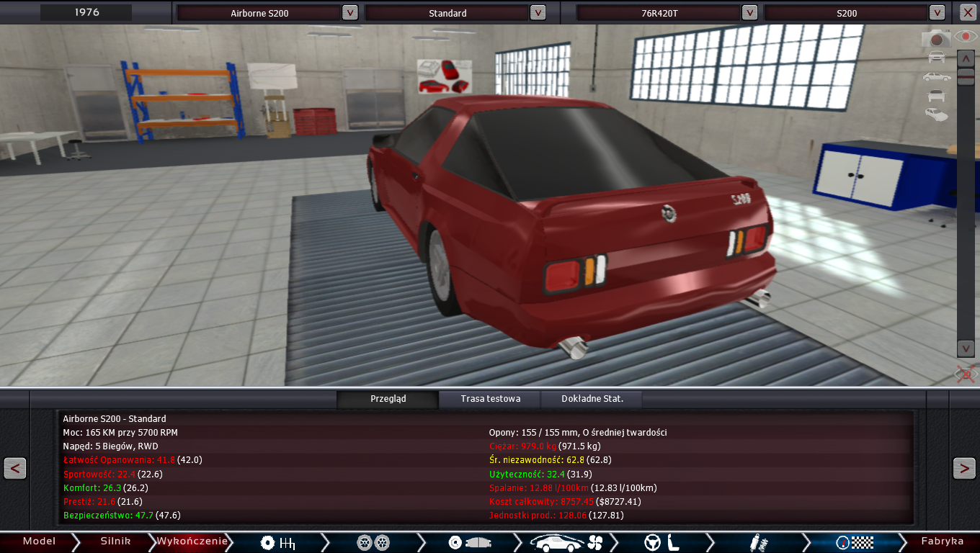Switch to the Trasa testowa tab
Viewport: 980px width, 553px height.
click(x=490, y=399)
